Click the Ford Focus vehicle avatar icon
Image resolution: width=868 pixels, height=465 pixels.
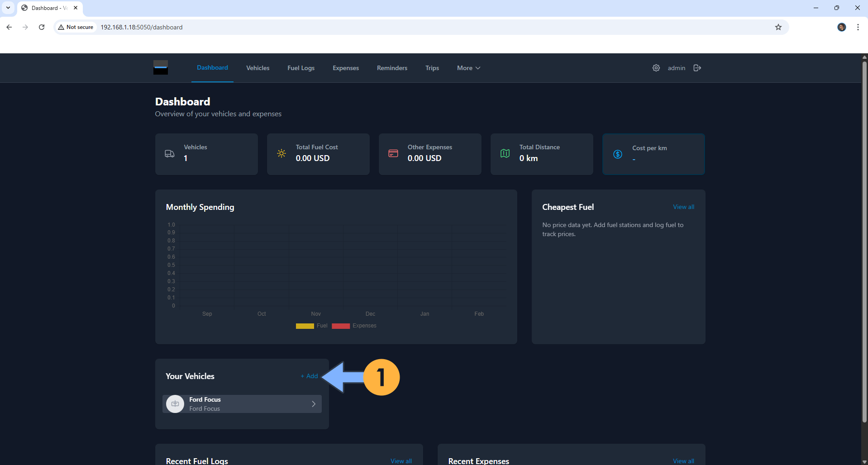(175, 403)
